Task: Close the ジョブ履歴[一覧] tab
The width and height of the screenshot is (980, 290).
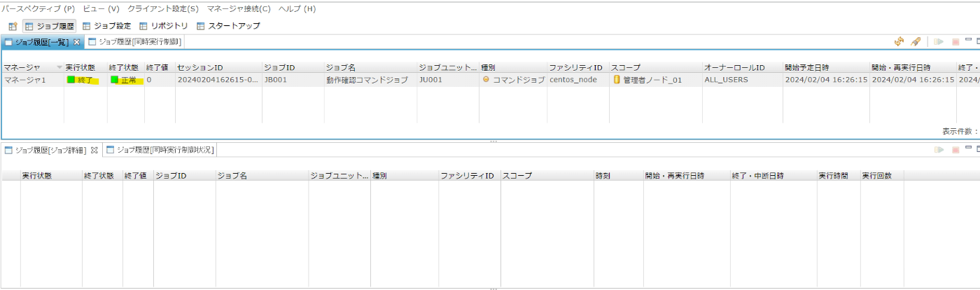Action: [x=77, y=42]
